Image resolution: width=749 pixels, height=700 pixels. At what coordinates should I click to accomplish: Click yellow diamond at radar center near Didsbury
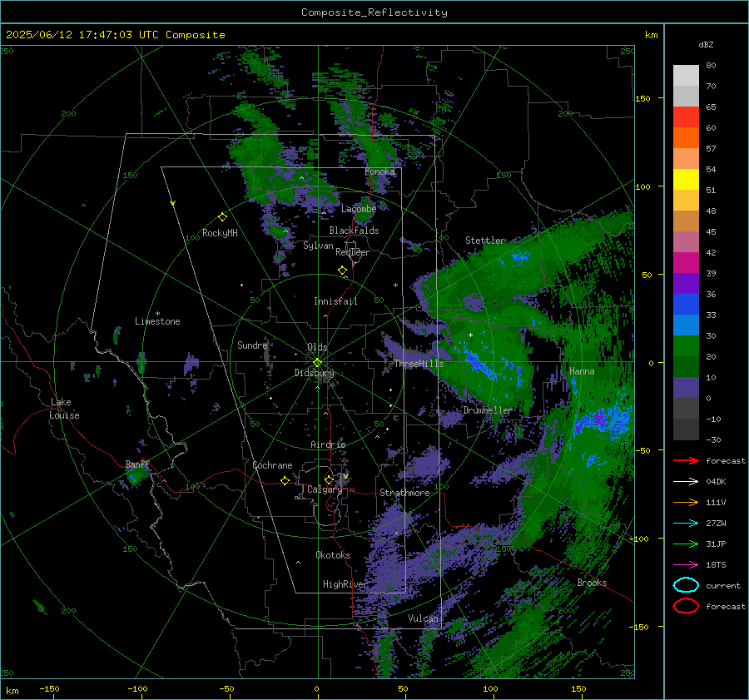317,363
